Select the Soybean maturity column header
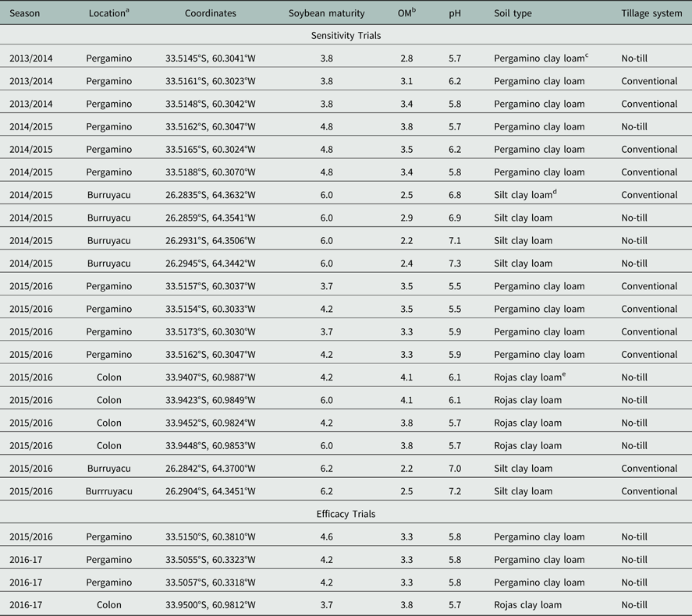The width and height of the screenshot is (692, 616). (x=326, y=13)
